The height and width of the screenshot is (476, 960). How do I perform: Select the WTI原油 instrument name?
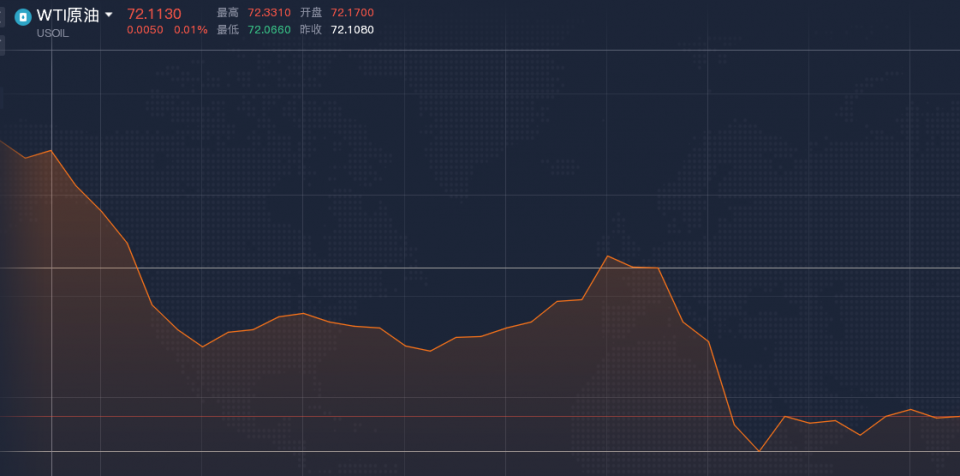point(67,15)
